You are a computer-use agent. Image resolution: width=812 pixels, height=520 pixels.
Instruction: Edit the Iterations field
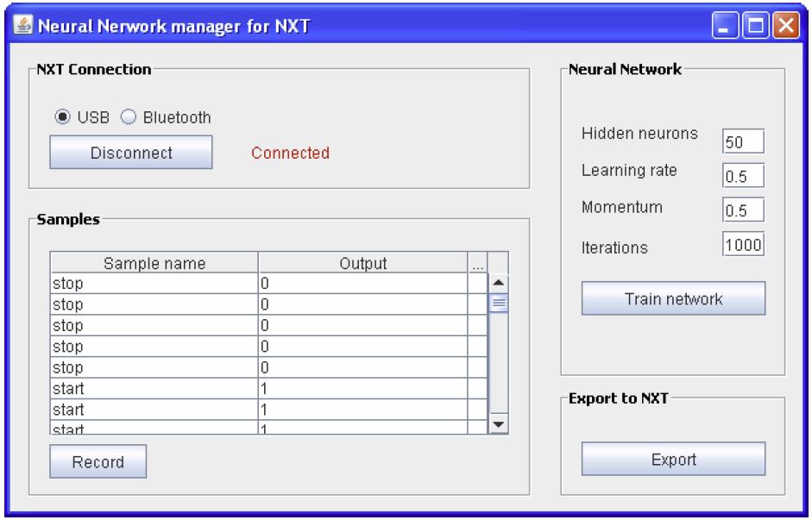743,244
